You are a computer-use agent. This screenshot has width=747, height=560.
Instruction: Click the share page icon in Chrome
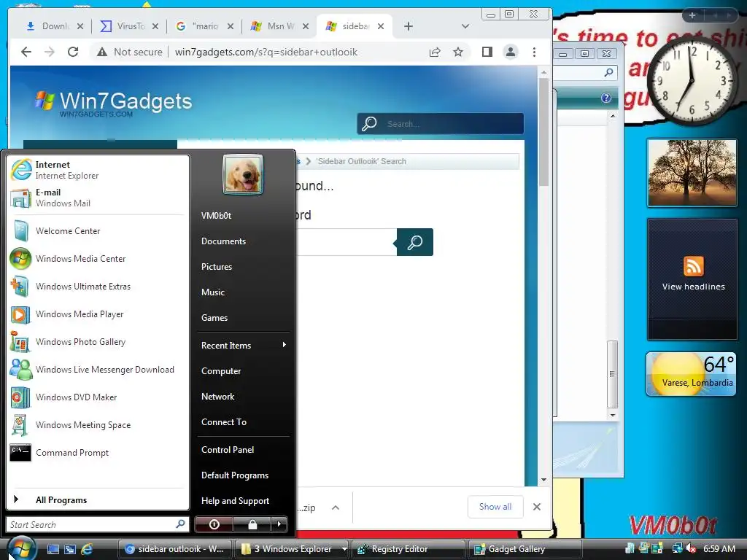click(435, 52)
